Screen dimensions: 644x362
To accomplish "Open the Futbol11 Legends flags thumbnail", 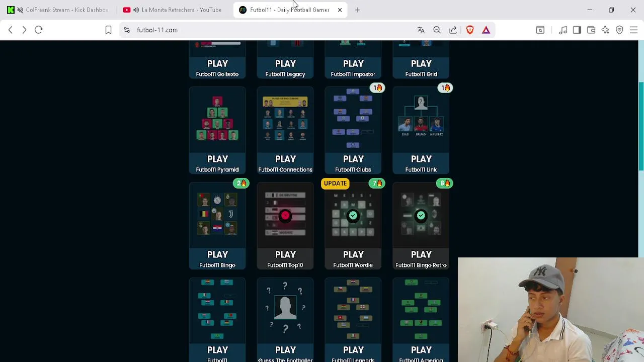I will 353,310.
